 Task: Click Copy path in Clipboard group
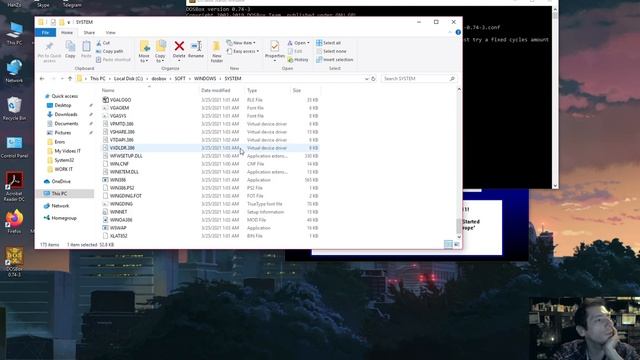[109, 51]
